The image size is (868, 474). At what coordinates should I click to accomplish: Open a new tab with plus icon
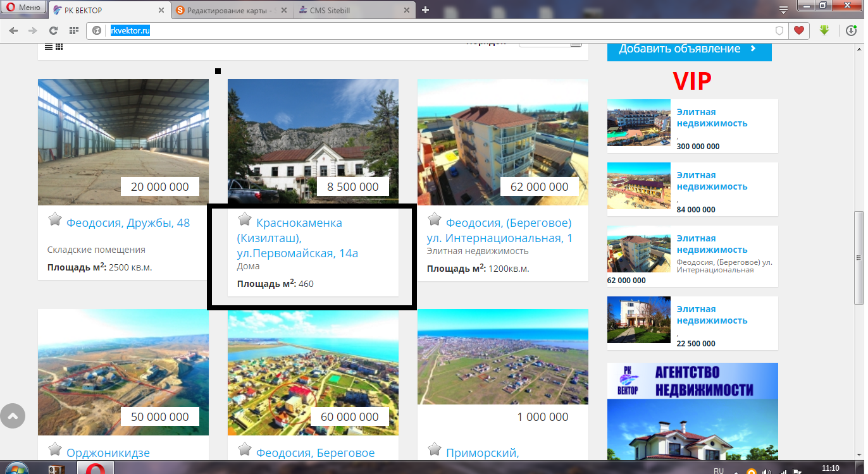pyautogui.click(x=426, y=9)
